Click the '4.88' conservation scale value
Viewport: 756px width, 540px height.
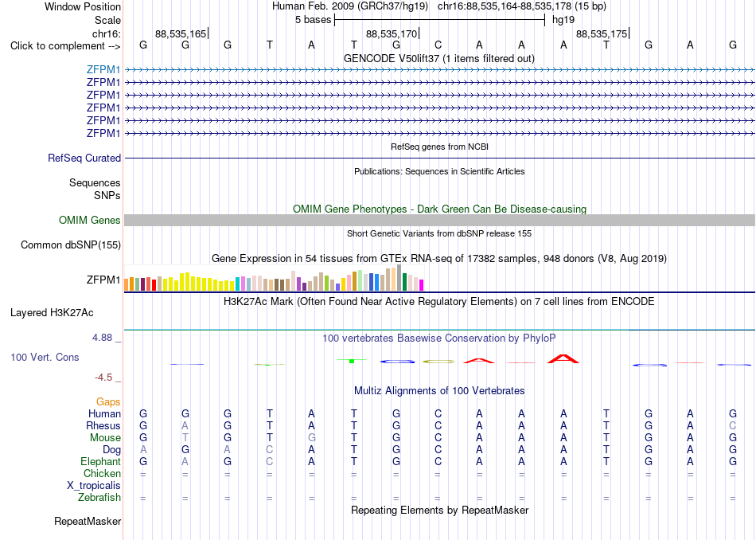[102, 338]
